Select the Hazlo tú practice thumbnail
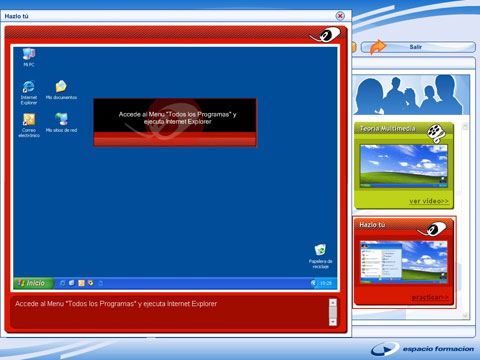480x360 pixels. coord(404,262)
